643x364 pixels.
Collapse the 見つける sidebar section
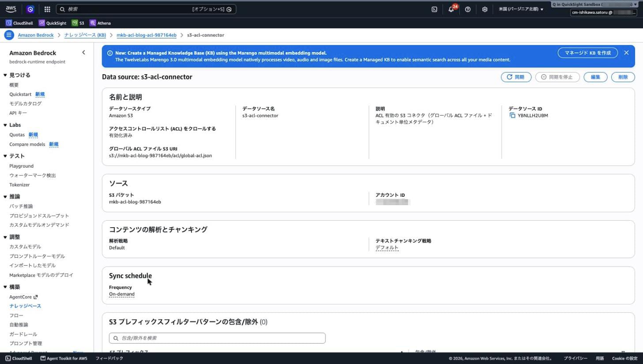click(5, 75)
